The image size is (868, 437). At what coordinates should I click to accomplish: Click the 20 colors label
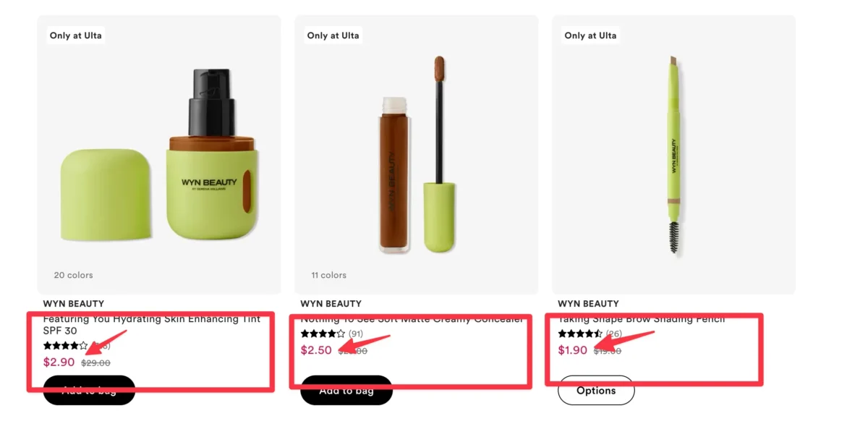click(x=73, y=275)
